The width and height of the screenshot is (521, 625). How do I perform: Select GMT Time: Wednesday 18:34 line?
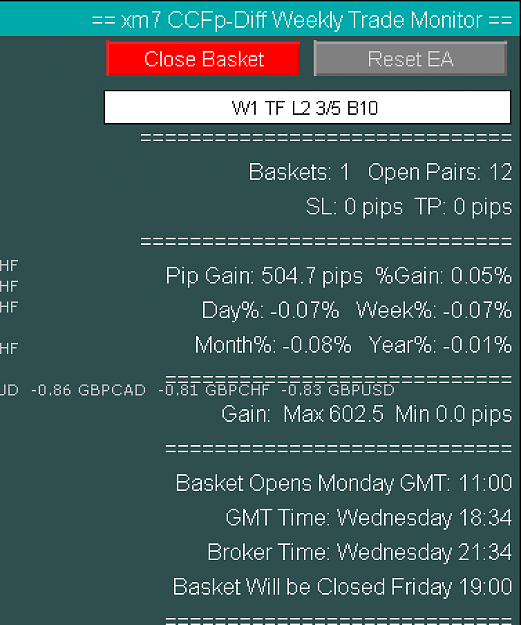click(x=369, y=518)
